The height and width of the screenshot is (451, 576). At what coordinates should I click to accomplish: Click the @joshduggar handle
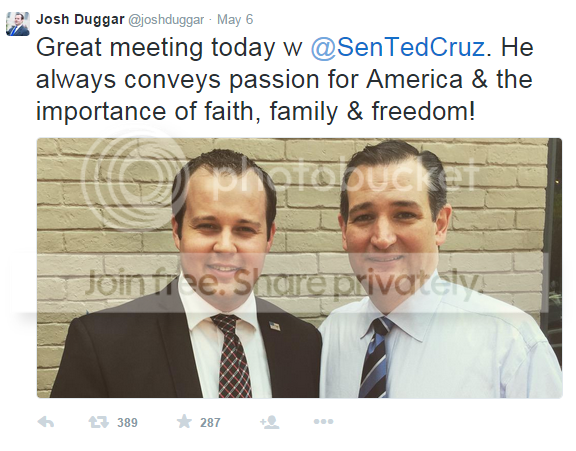(166, 20)
